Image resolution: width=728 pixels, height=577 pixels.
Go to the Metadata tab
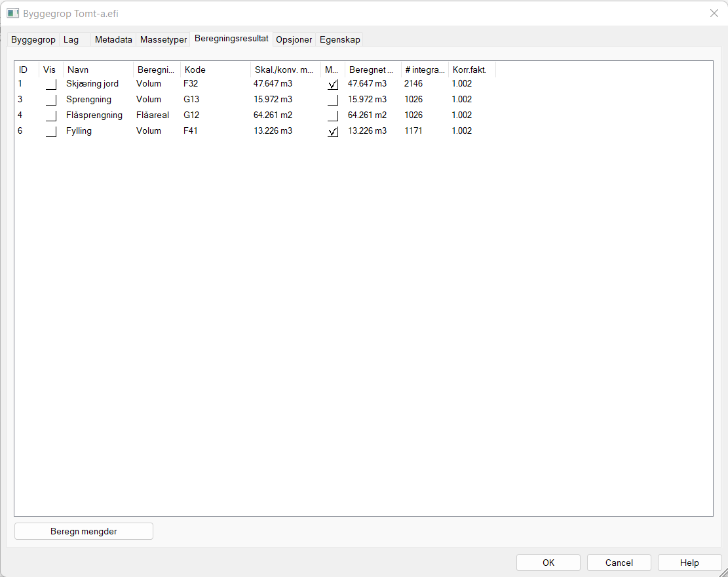[x=113, y=40]
